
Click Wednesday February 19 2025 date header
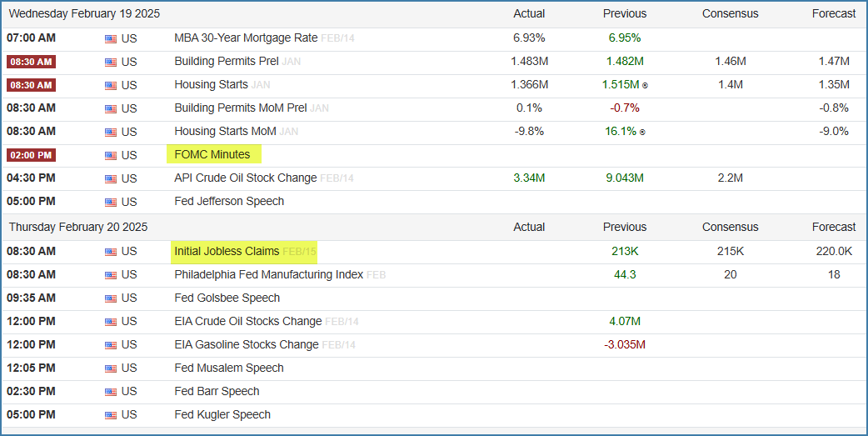84,14
